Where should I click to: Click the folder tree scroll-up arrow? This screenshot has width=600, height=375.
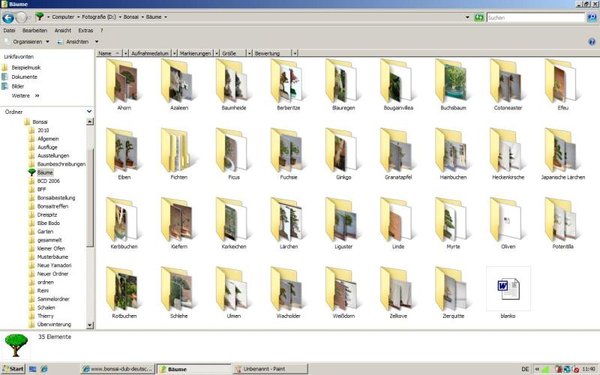tap(90, 122)
